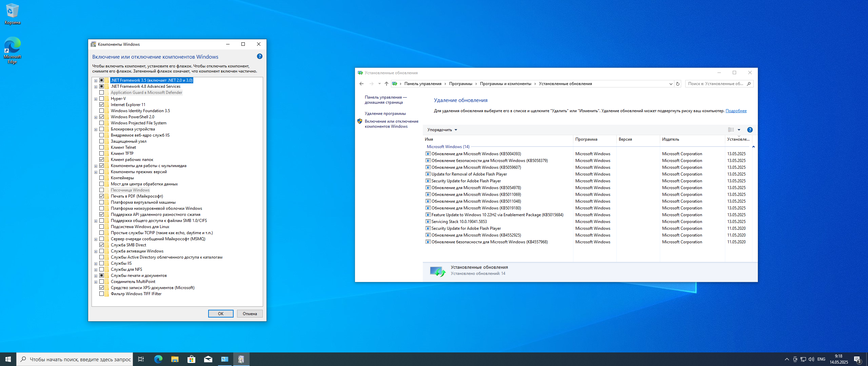Sort by Издатель column header

pyautogui.click(x=692, y=139)
